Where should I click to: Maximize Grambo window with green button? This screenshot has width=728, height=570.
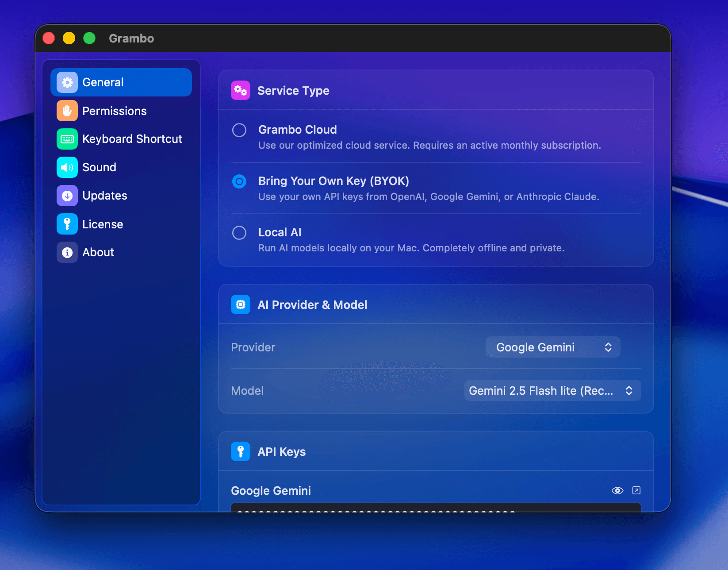click(x=89, y=38)
